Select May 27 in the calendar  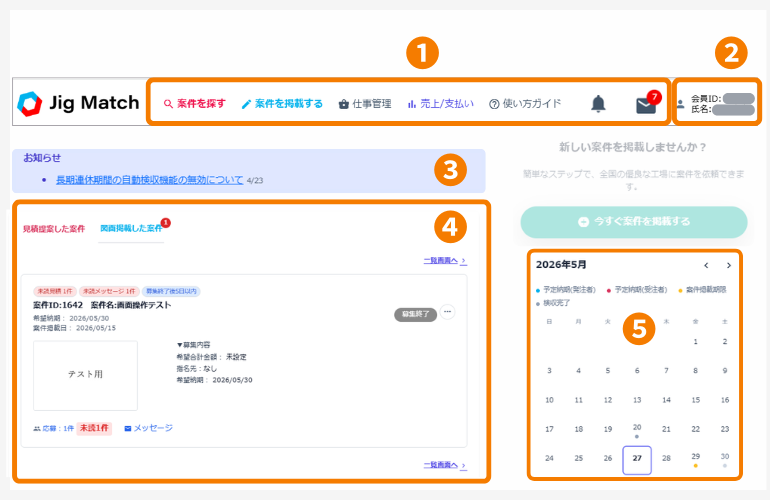(637, 460)
